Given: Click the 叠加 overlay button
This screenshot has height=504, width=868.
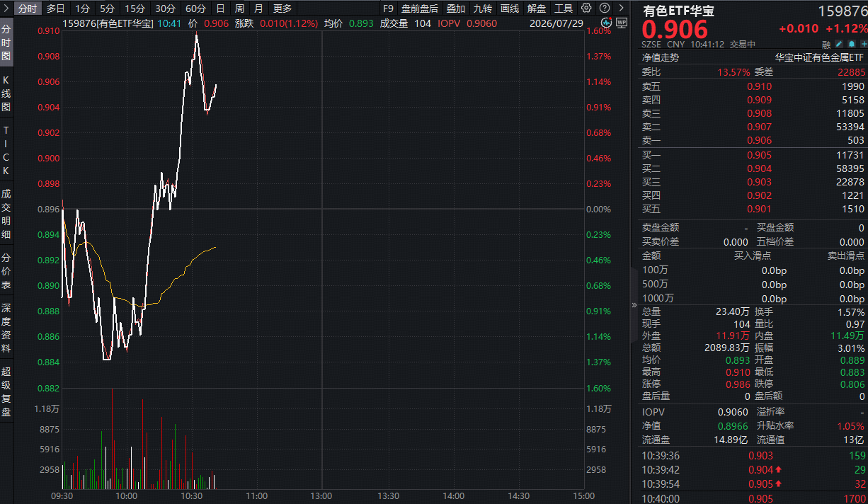Looking at the screenshot, I should 456,8.
